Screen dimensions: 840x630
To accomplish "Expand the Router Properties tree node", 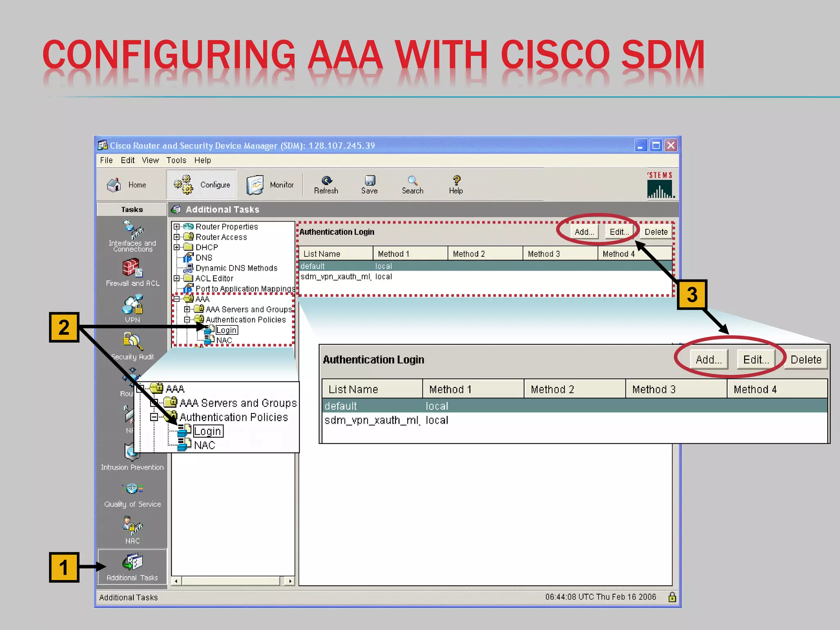I will (176, 226).
